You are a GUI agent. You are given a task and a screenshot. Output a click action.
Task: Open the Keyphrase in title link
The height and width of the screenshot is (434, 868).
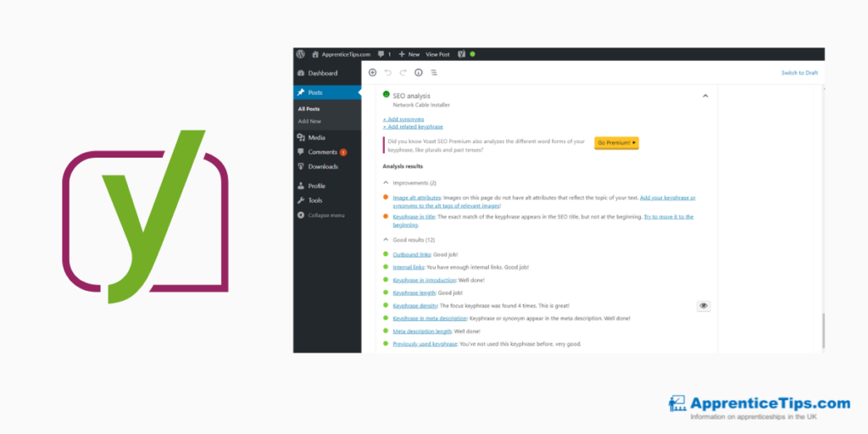point(414,217)
